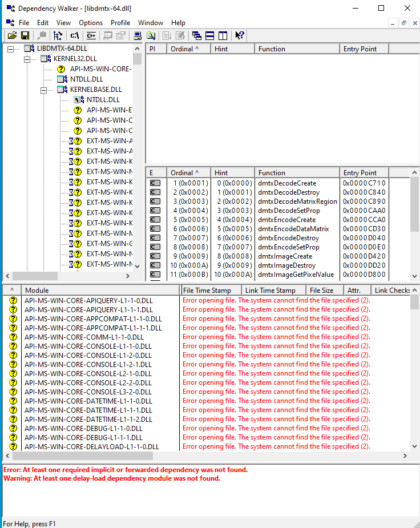420x528 pixels.
Task: Toggle Auto Expand tree toolbar icon
Action: (x=58, y=35)
